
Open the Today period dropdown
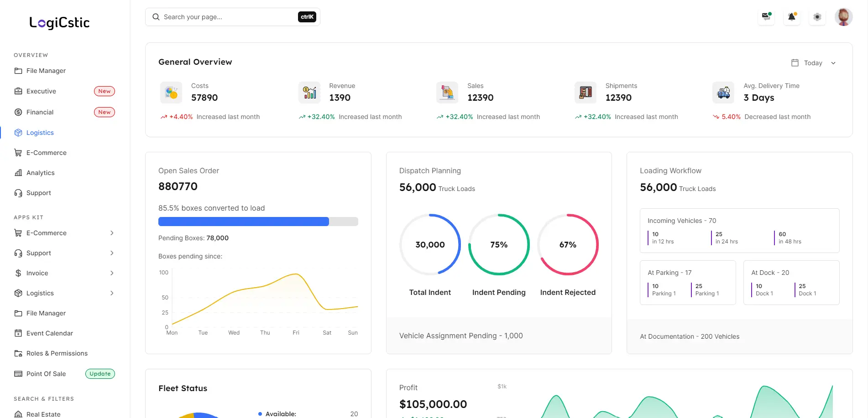tap(814, 63)
